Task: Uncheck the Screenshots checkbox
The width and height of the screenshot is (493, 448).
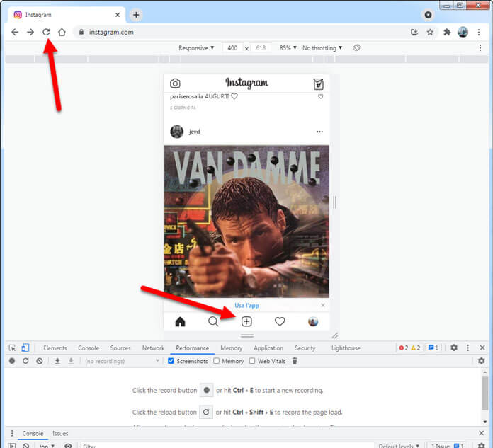Action: click(x=171, y=361)
